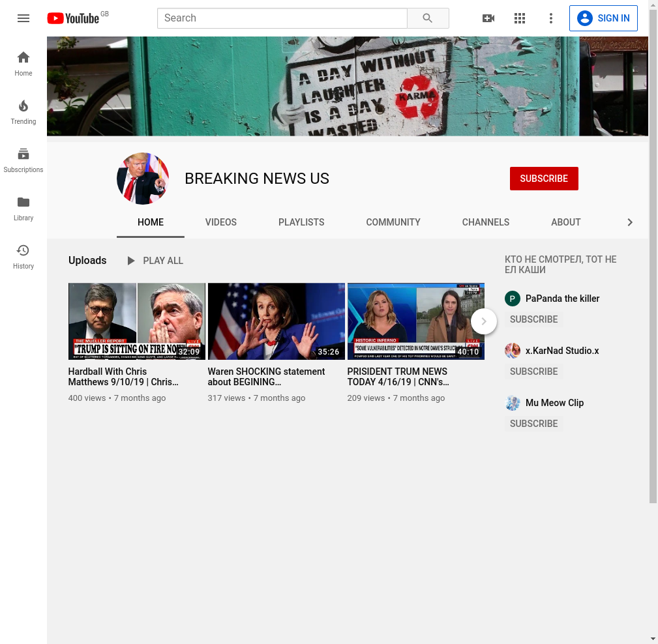Click PLAY ALL for uploads
The image size is (658, 644).
155,261
